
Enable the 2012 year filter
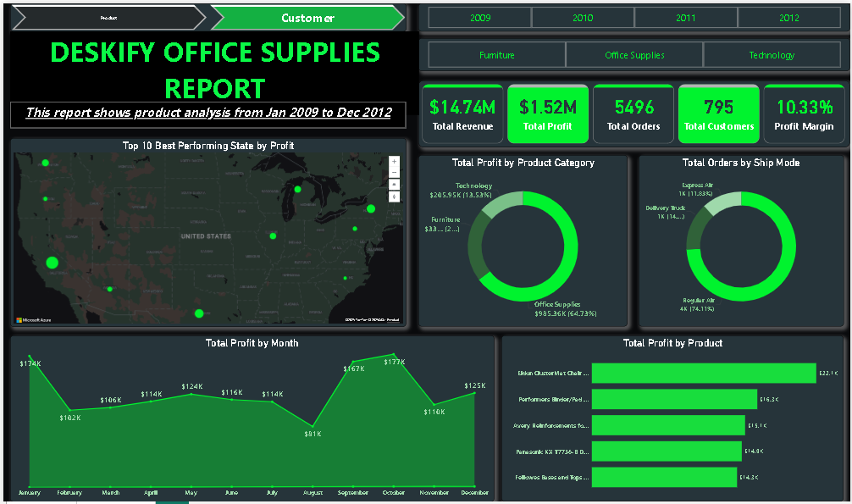789,18
